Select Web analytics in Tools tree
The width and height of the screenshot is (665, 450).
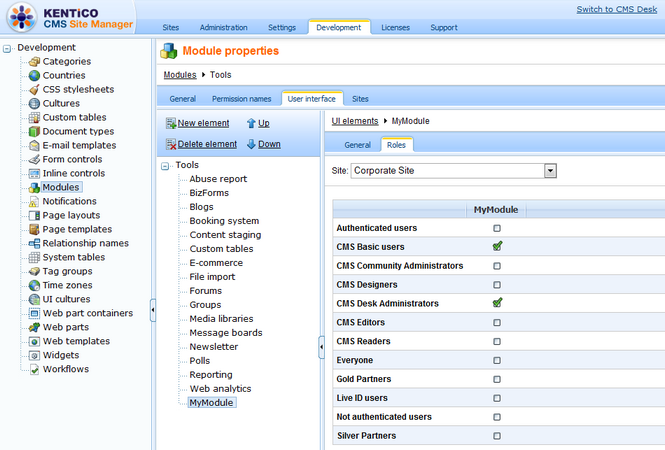click(221, 389)
